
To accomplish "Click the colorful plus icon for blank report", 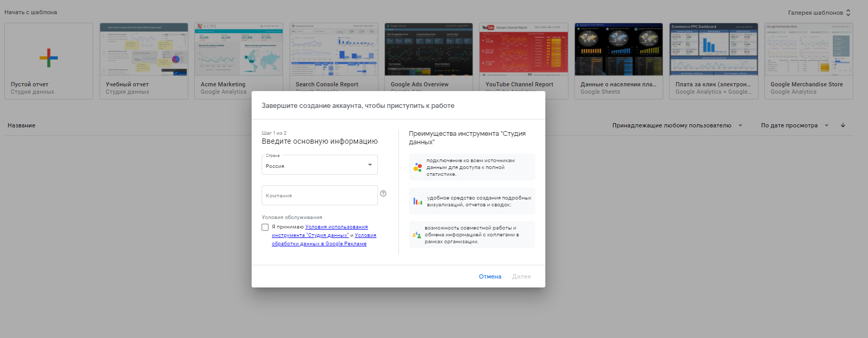I will pyautogui.click(x=48, y=57).
